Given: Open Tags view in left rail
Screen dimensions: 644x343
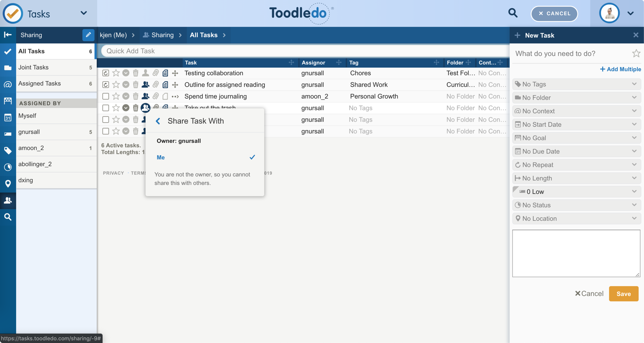Looking at the screenshot, I should pyautogui.click(x=8, y=150).
